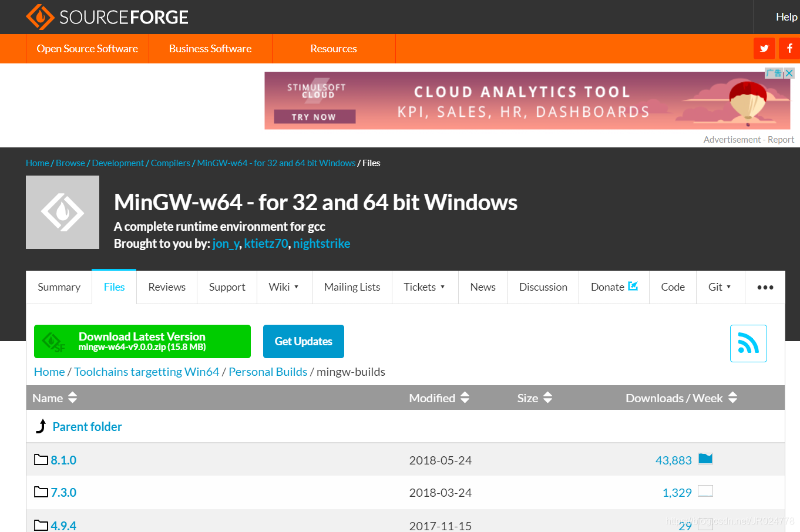Screen dimensions: 800x532
Task: Click the 43,883 downloads count
Action: coord(674,460)
